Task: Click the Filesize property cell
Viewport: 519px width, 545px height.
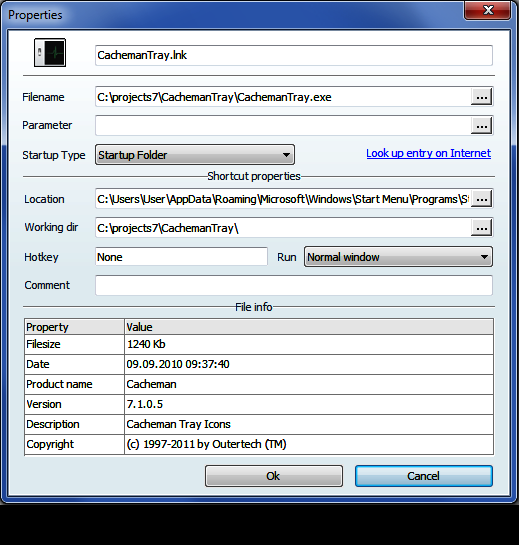Action: click(x=74, y=344)
